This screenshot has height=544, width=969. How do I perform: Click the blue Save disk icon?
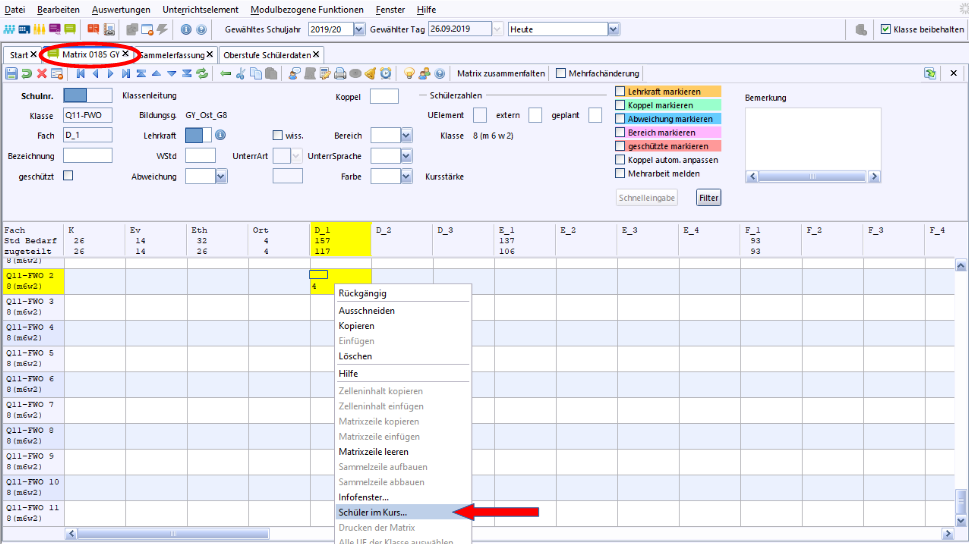pyautogui.click(x=11, y=74)
